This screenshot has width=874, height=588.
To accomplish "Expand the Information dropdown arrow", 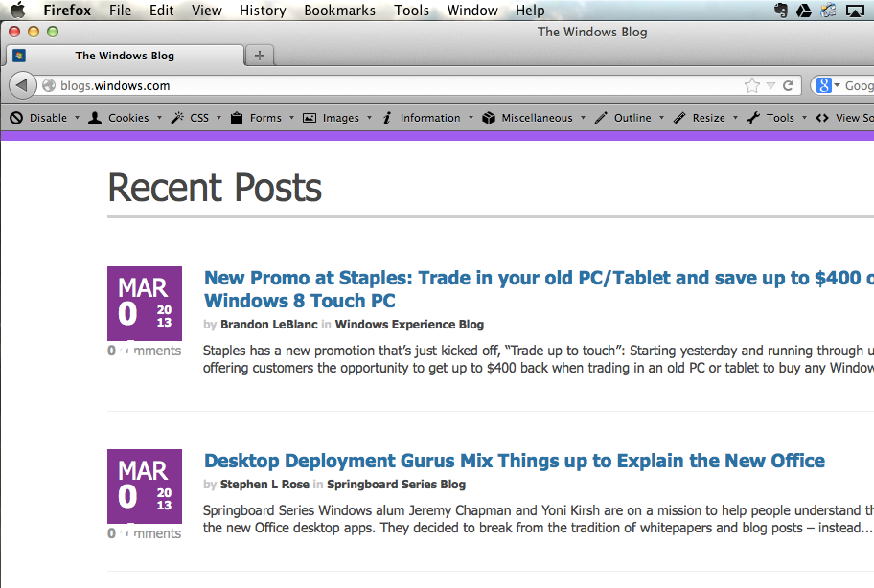I will pos(471,118).
